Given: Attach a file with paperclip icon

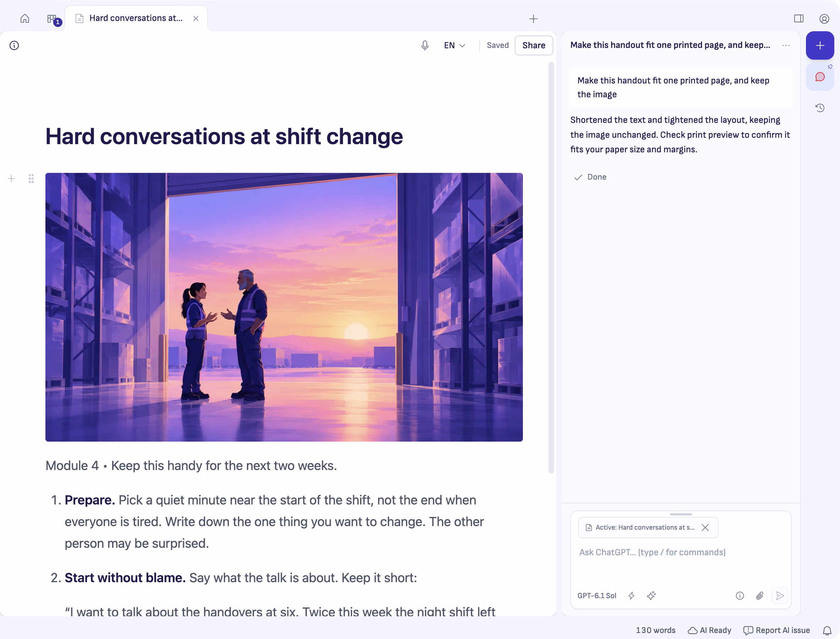Looking at the screenshot, I should [x=759, y=595].
